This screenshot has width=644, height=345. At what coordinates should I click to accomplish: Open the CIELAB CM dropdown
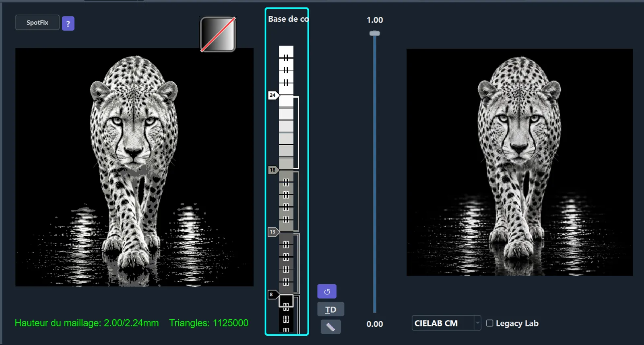(446, 323)
